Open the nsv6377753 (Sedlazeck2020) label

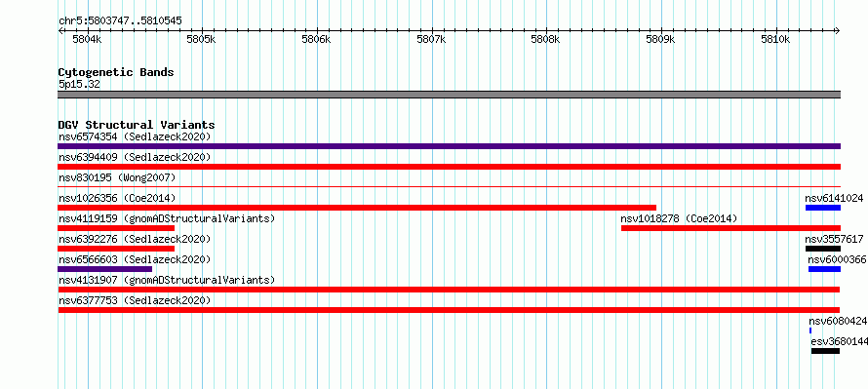[135, 300]
